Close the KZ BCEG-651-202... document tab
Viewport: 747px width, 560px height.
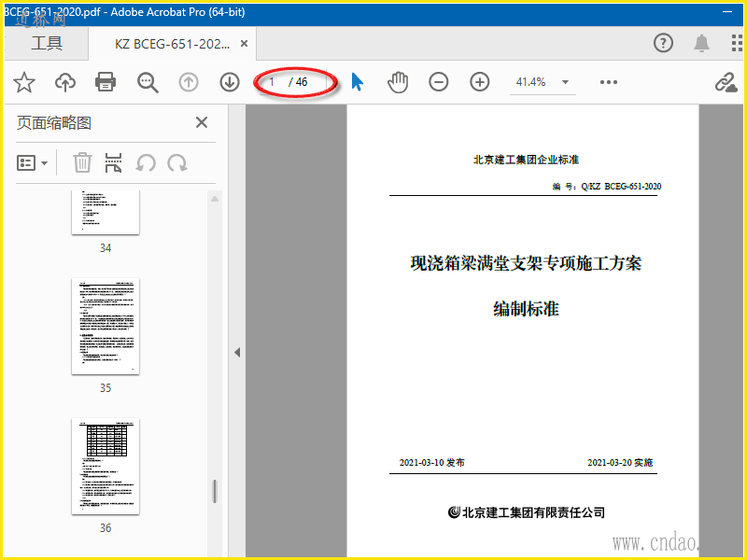[x=244, y=44]
